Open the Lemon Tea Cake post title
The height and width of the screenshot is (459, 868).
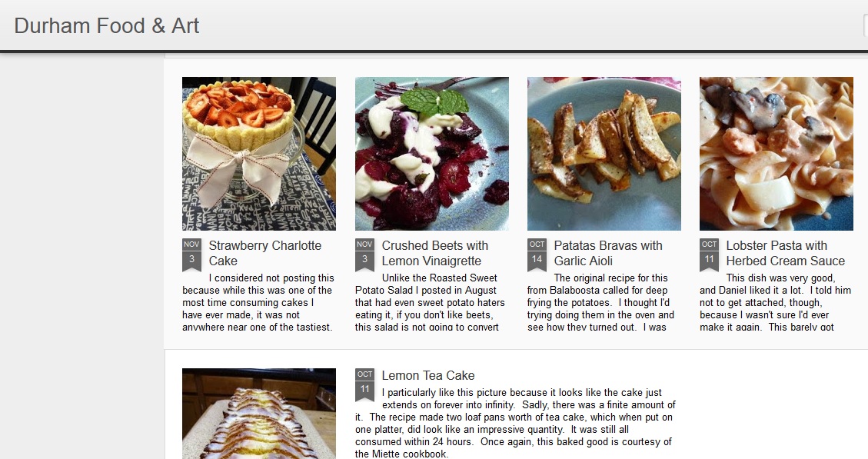(428, 375)
